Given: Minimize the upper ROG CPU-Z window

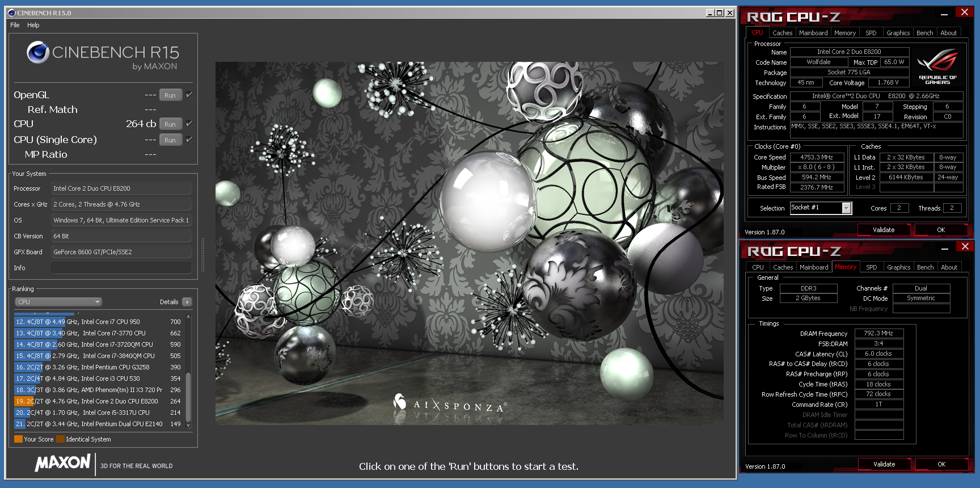Looking at the screenshot, I should click(x=944, y=14).
